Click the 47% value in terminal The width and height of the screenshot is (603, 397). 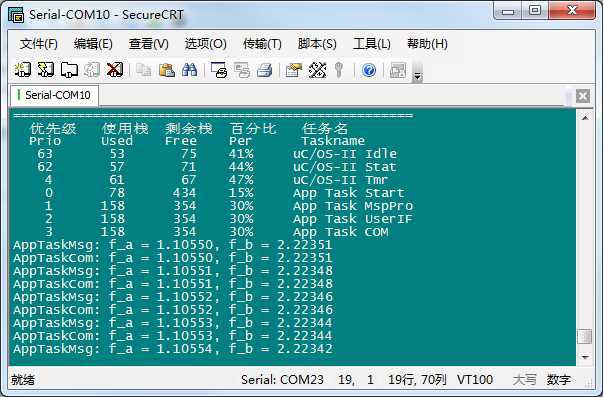click(x=241, y=180)
